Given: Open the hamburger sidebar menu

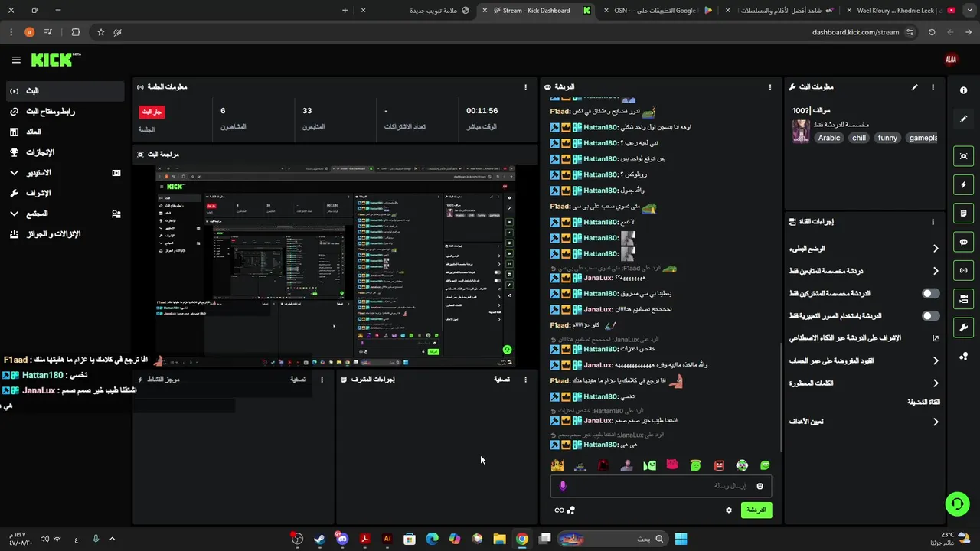Looking at the screenshot, I should 16,60.
